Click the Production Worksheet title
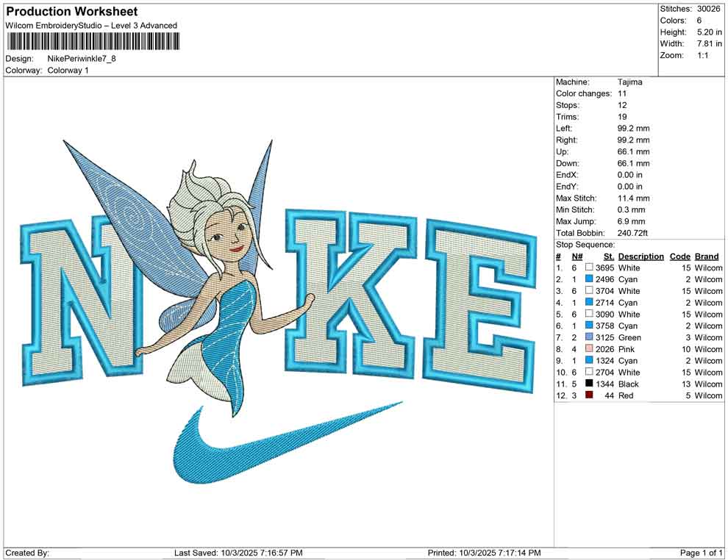This screenshot has width=728, height=560. click(71, 12)
